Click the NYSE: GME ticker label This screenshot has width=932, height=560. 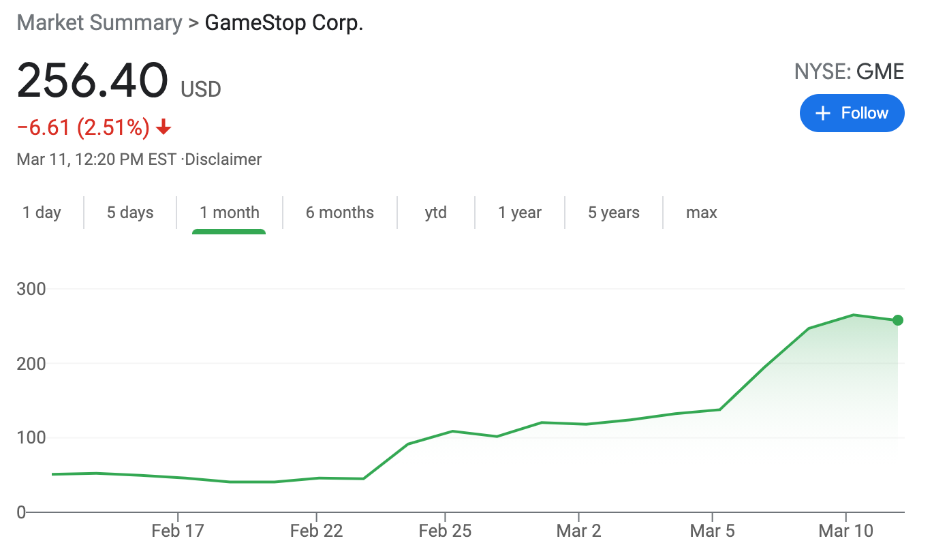[x=849, y=71]
